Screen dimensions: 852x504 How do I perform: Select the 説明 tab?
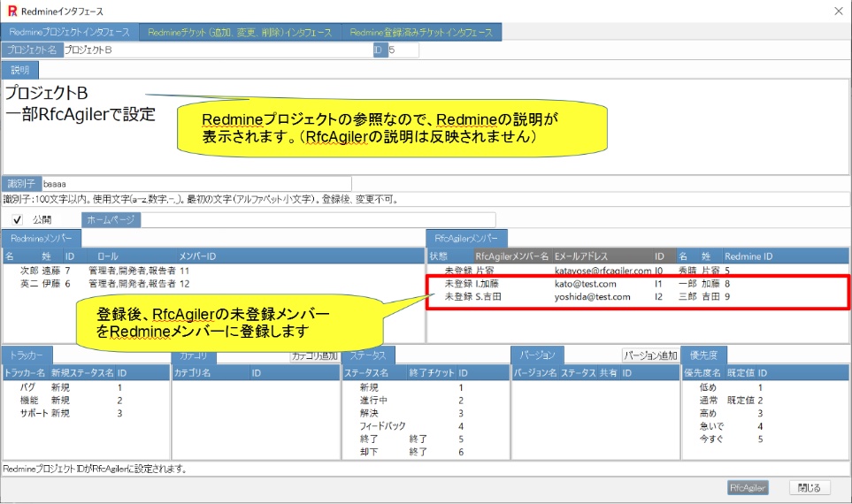point(19,70)
